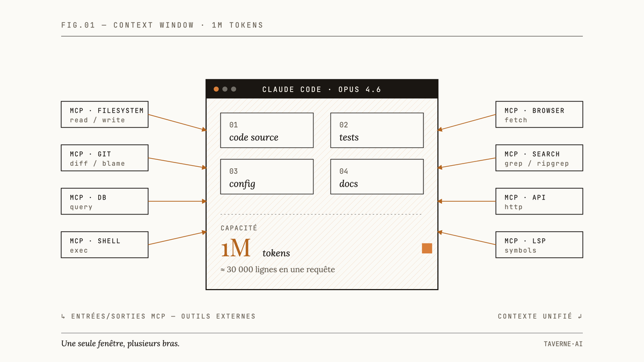Click the orange dot in the window title bar

[x=216, y=89]
